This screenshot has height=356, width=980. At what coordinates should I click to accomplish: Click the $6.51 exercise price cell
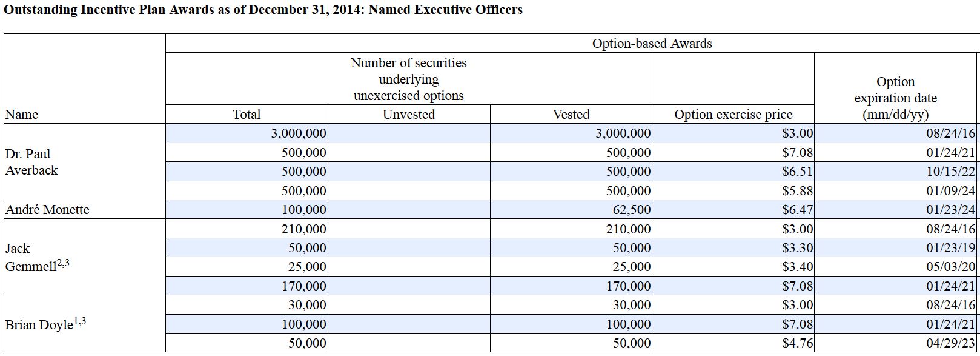pyautogui.click(x=797, y=172)
